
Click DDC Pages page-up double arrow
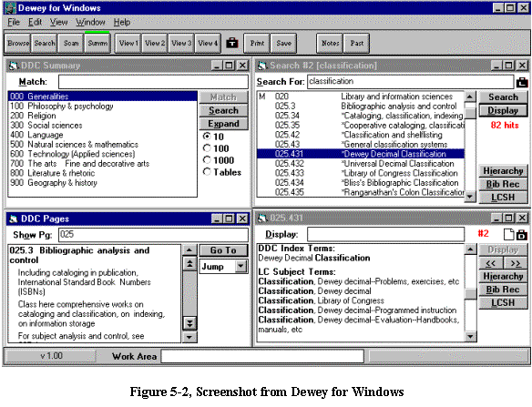tap(190, 263)
